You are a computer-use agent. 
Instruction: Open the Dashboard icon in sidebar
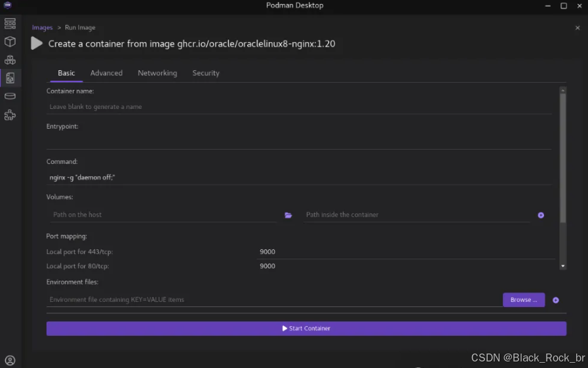pyautogui.click(x=10, y=24)
